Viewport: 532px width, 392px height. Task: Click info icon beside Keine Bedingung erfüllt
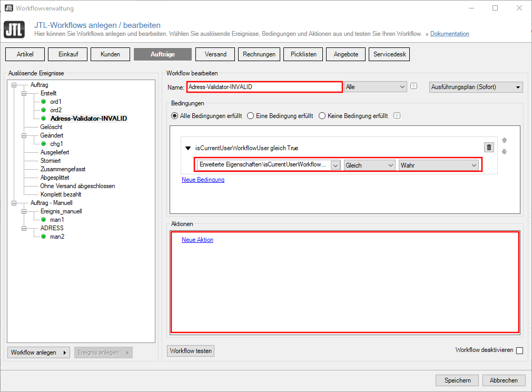coord(397,116)
